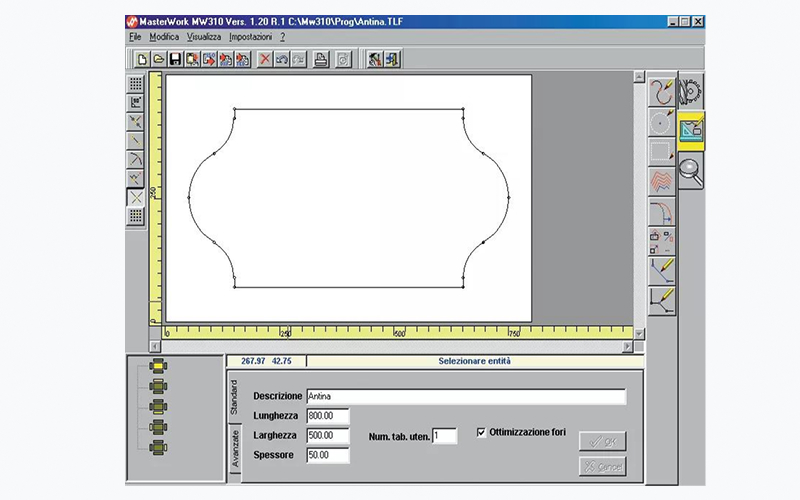Click the tools configuration hammer icon
Viewport: 800px width, 500px height.
click(x=376, y=59)
